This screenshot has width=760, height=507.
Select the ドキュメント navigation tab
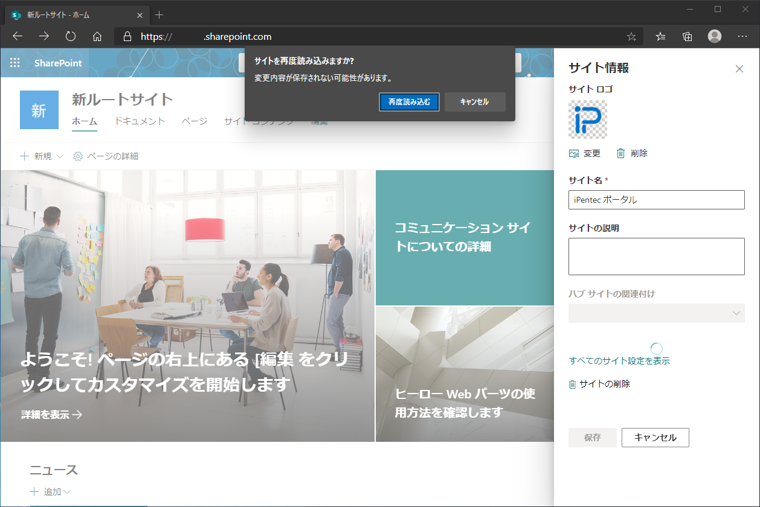[x=140, y=121]
